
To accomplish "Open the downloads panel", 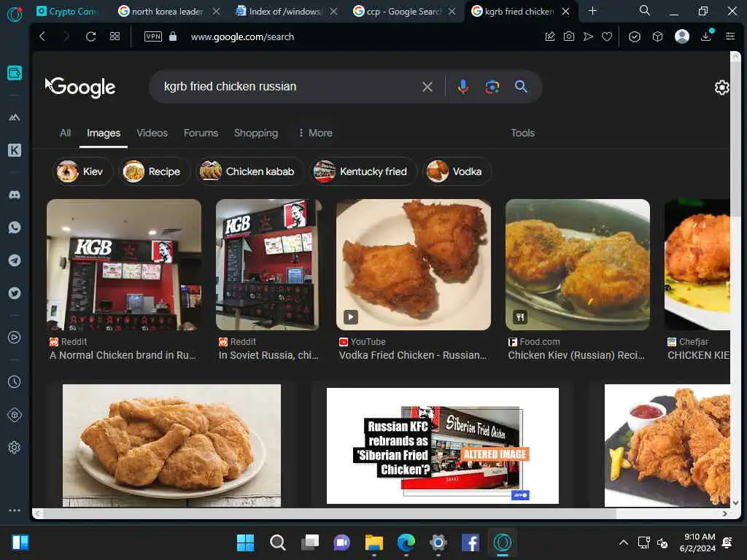I will pyautogui.click(x=706, y=36).
